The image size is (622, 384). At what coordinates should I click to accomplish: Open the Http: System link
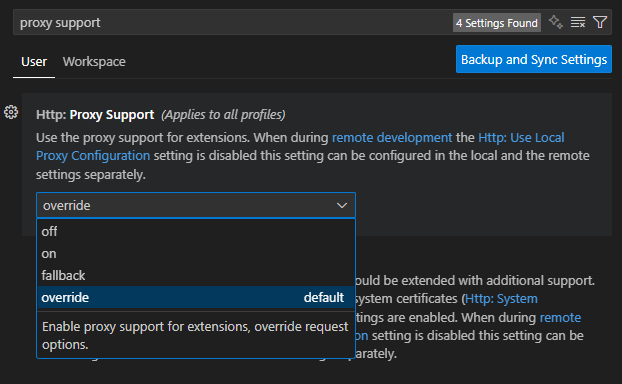point(501,299)
